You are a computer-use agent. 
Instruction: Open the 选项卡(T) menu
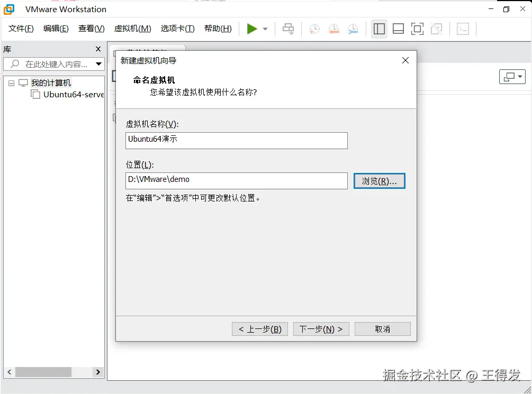point(178,29)
